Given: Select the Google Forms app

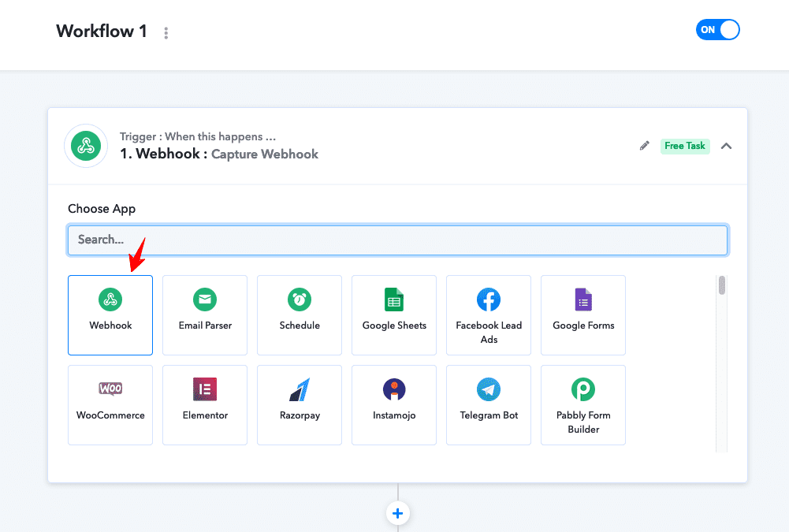Looking at the screenshot, I should 583,315.
